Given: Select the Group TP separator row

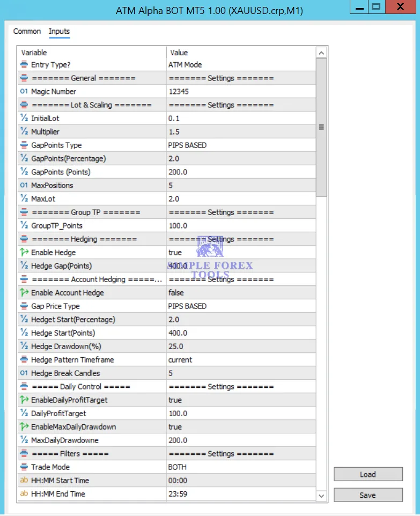Looking at the screenshot, I should click(166, 212).
